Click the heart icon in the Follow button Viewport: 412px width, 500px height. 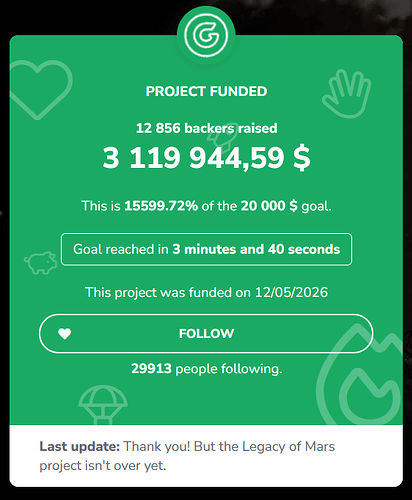click(65, 334)
